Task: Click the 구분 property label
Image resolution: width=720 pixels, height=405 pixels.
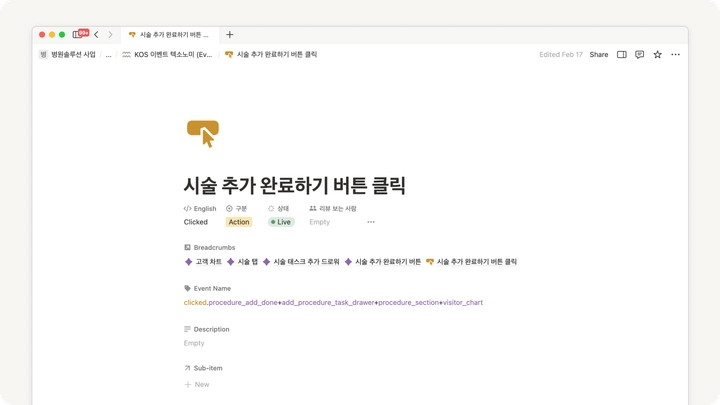Action: point(236,208)
